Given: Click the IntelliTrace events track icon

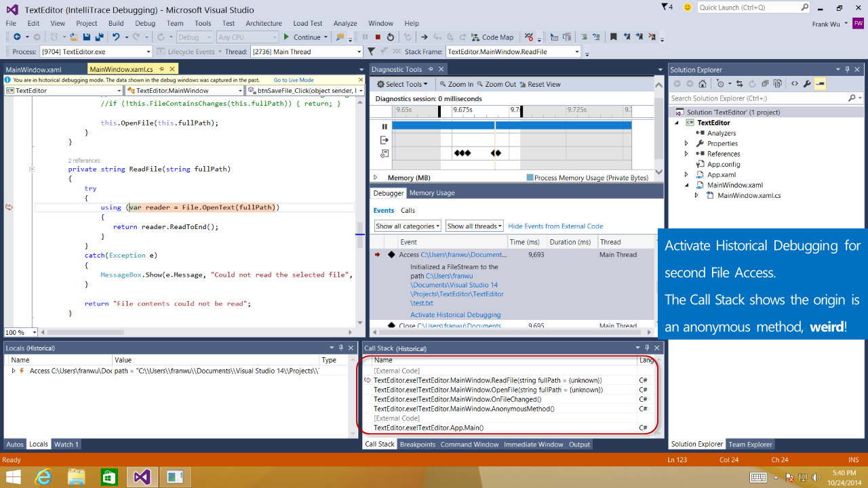Looking at the screenshot, I should click(384, 154).
